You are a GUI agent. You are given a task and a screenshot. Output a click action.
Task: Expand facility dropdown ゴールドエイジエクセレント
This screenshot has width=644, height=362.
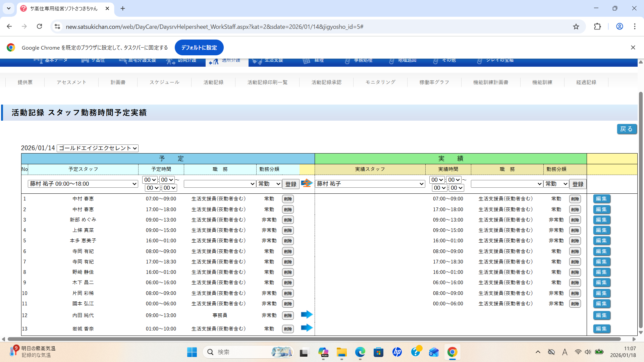[98, 148]
